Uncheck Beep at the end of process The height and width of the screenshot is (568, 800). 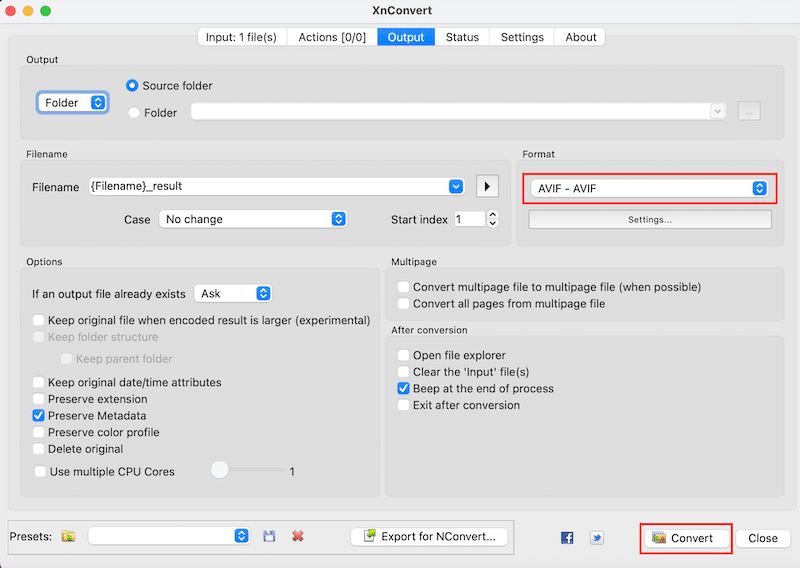404,388
